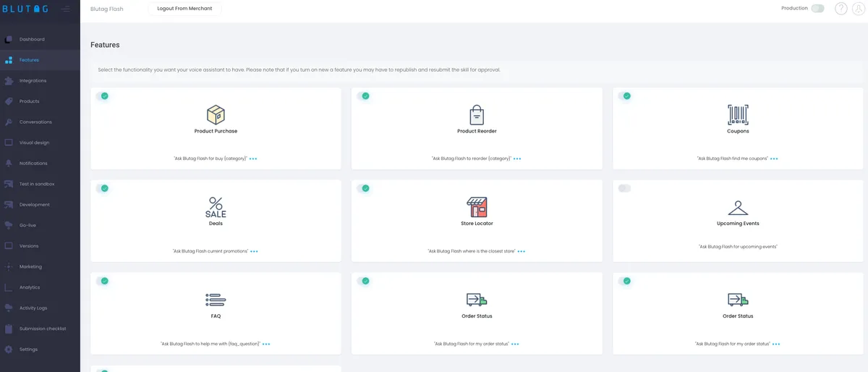Click the Coupons barcode icon
This screenshot has width=868, height=372.
pos(738,114)
